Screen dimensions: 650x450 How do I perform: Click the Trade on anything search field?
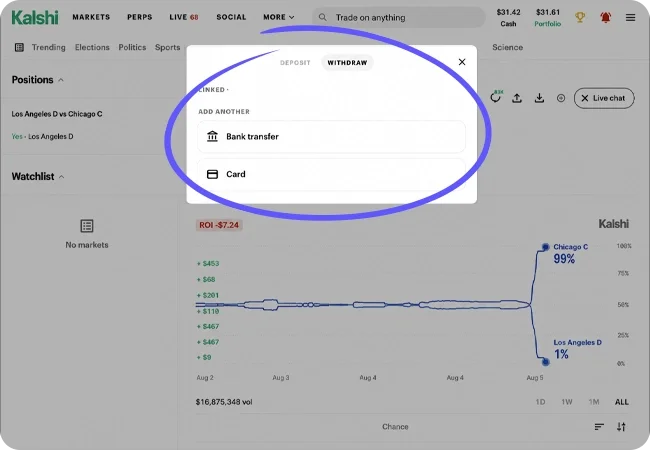pos(398,17)
